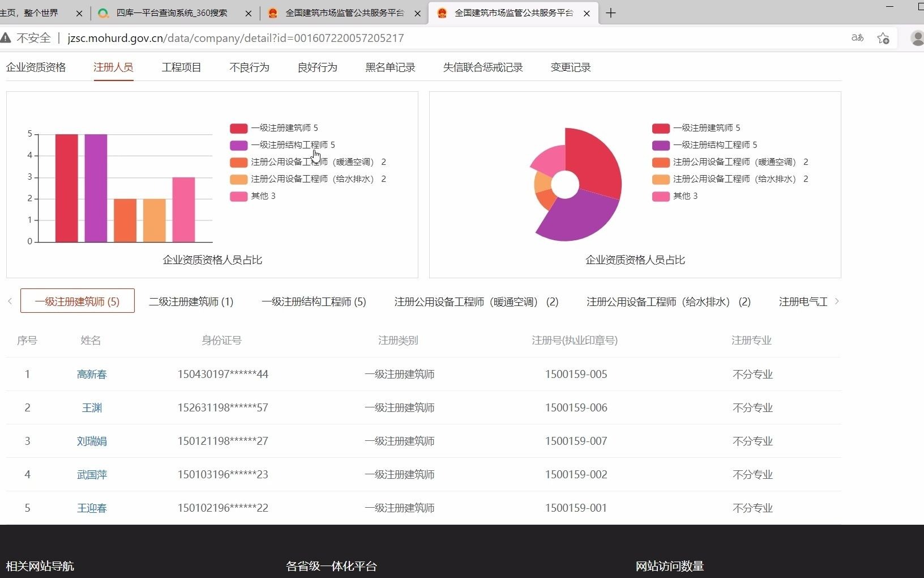Viewport: 924px width, 578px height.
Task: Toggle 其他 3 legend in bar chart
Action: point(253,196)
